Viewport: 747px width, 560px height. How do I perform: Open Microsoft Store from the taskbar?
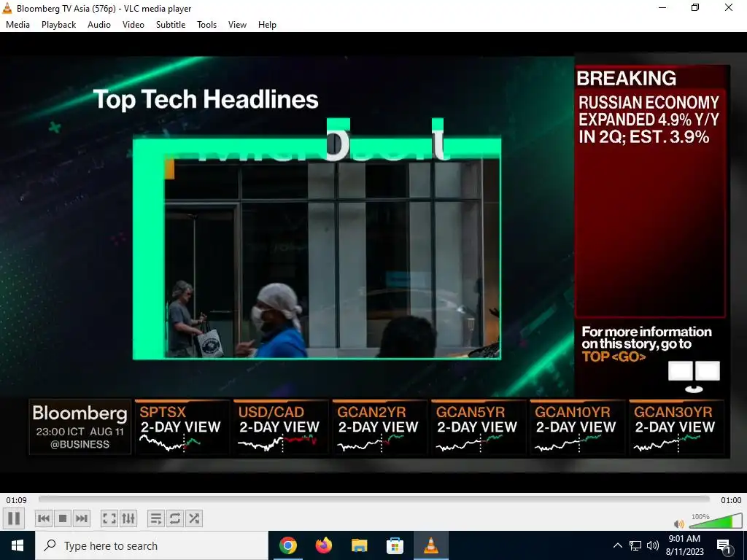pyautogui.click(x=395, y=545)
